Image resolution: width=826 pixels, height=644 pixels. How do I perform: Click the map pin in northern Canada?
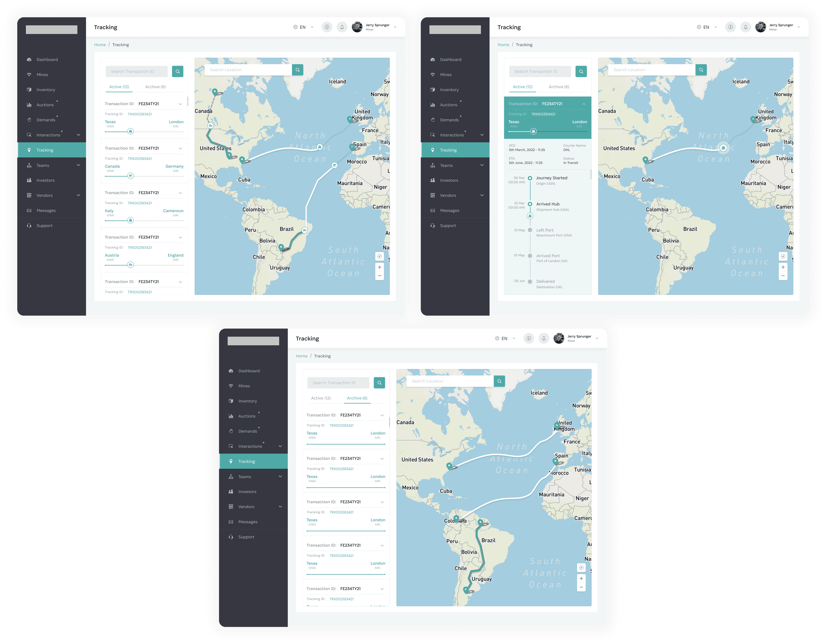(x=215, y=92)
